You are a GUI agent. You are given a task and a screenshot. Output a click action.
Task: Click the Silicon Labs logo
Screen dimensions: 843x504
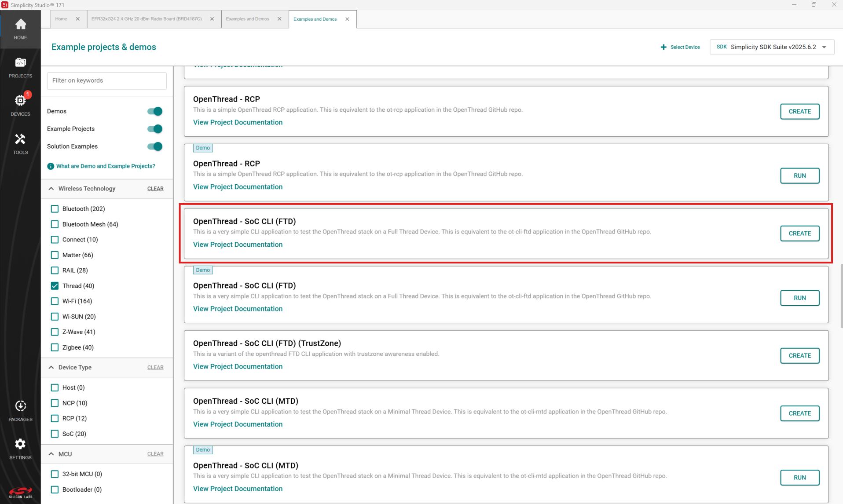click(20, 493)
